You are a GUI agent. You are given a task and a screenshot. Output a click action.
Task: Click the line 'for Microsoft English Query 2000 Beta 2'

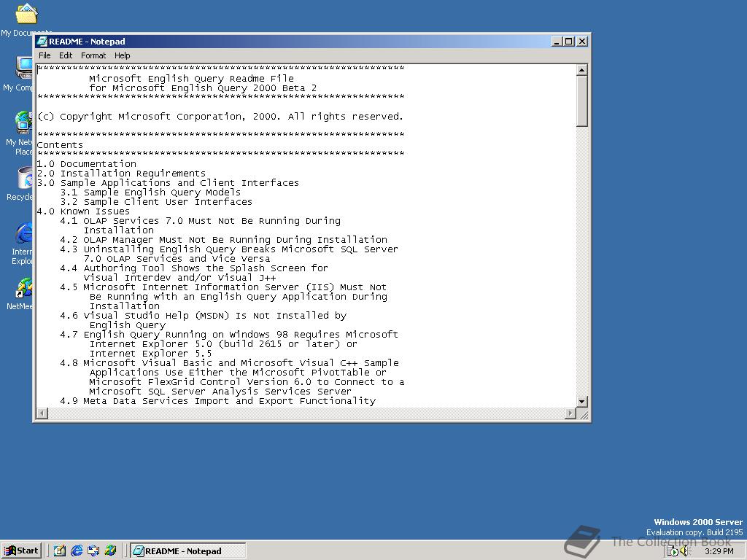203,87
